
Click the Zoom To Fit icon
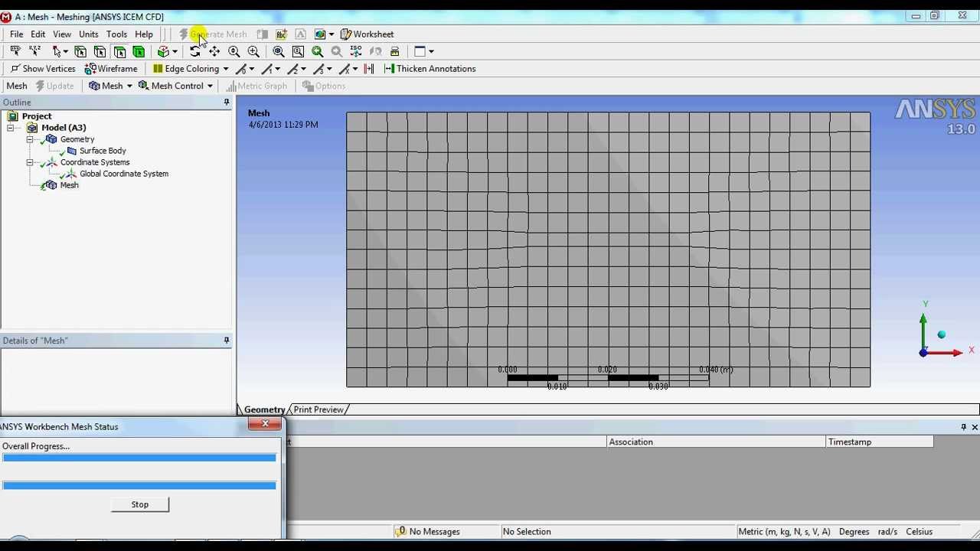pos(279,51)
